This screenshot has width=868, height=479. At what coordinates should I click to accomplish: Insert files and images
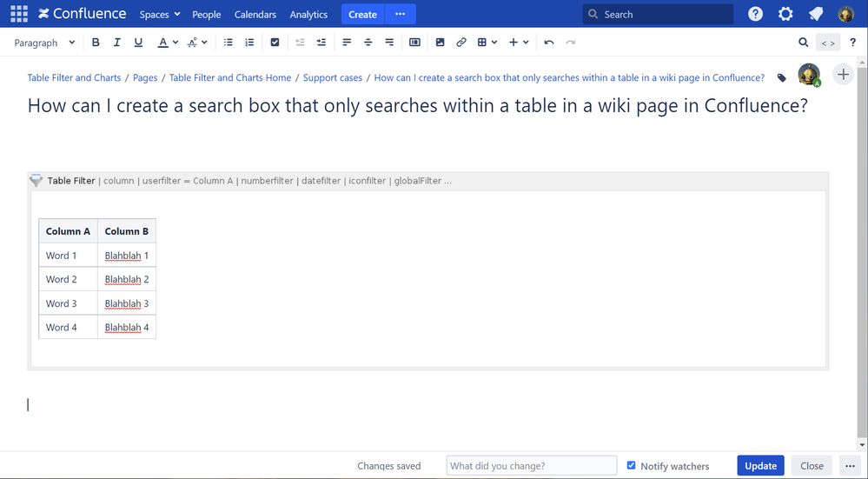(441, 42)
